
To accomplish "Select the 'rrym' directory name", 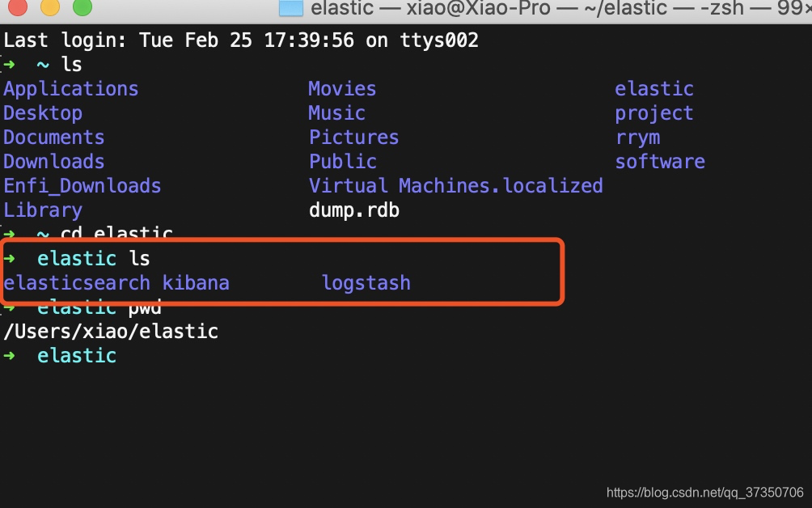I will [637, 138].
